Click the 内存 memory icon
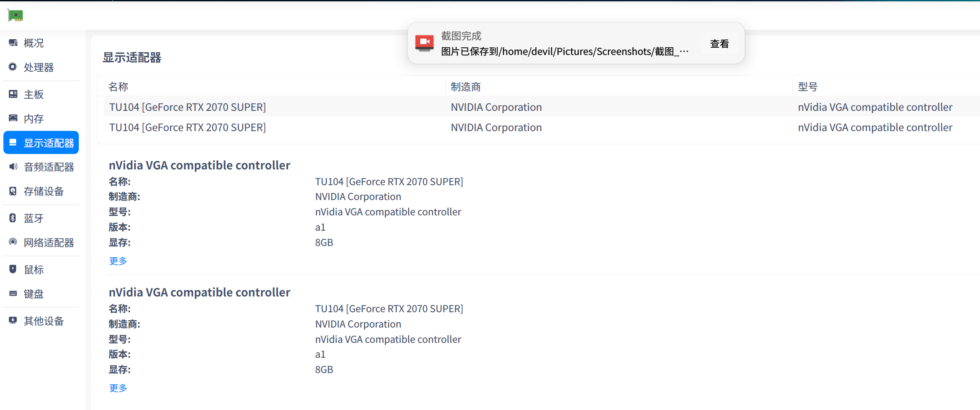980x410 pixels. (13, 118)
